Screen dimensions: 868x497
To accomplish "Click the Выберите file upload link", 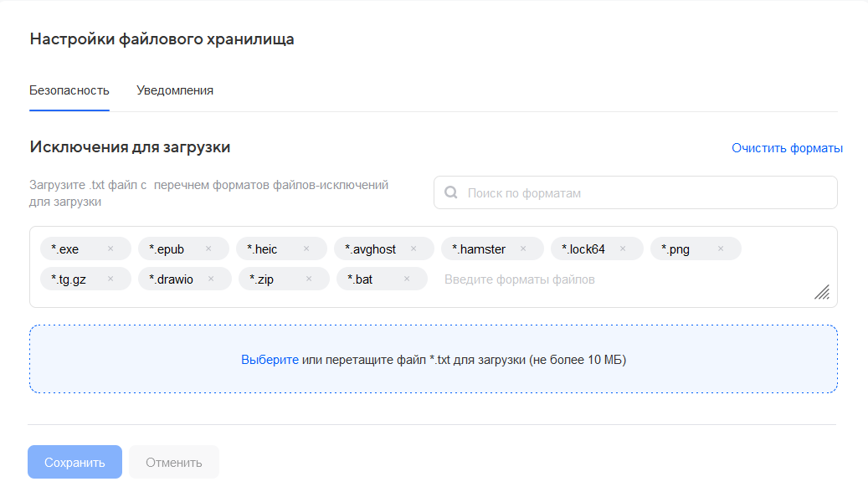I will pos(270,360).
